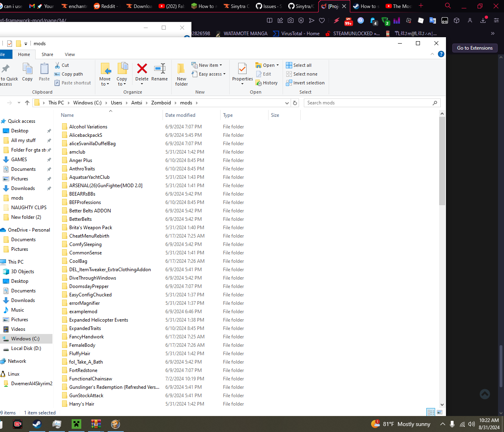
Task: Switch to large icons view
Action: coord(440,412)
